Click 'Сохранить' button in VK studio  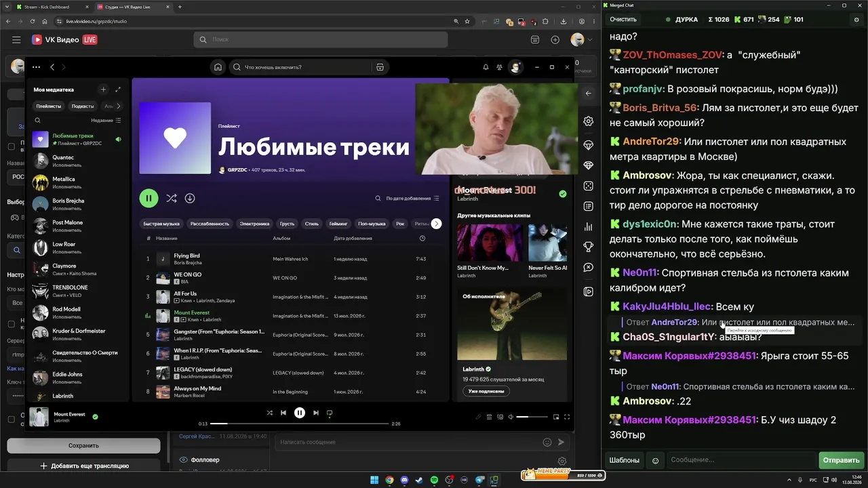tap(83, 445)
